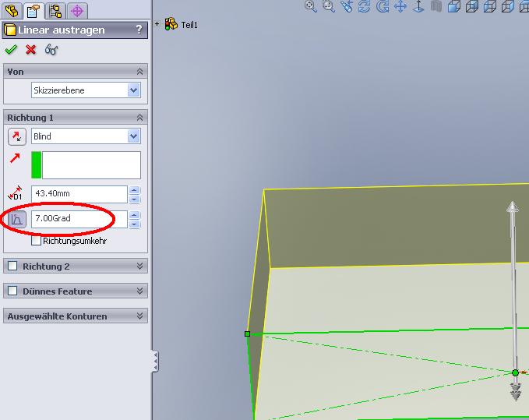Click the Zoom to Area icon
The image size is (529, 420).
pyautogui.click(x=328, y=6)
